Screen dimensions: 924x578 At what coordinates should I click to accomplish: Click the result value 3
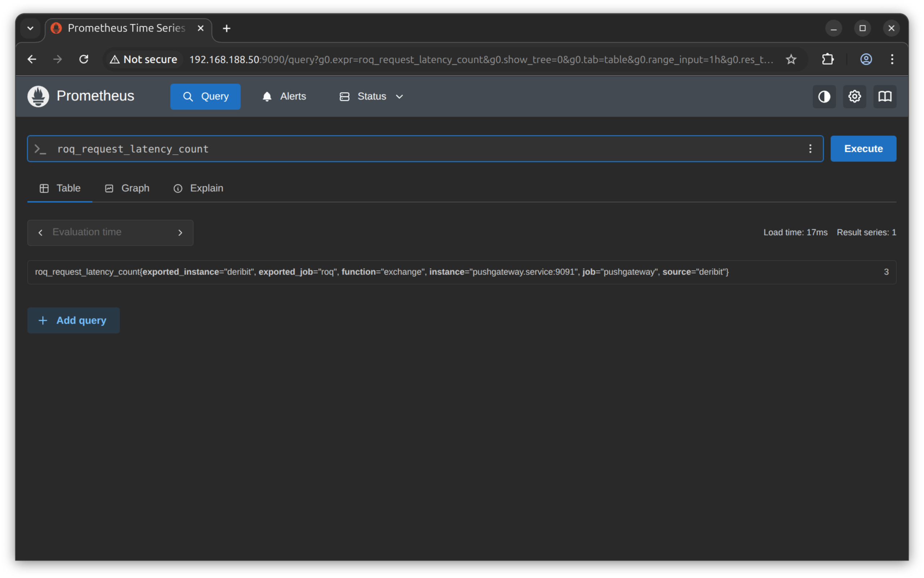886,272
